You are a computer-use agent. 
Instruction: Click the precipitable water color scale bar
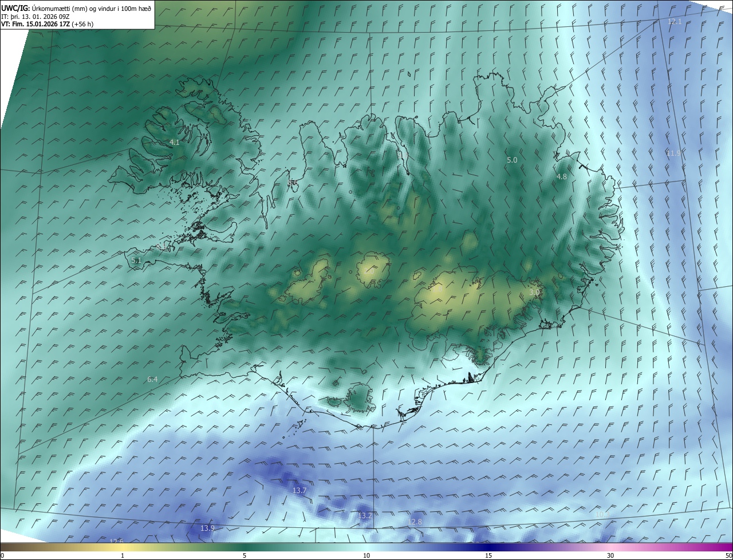[366, 547]
